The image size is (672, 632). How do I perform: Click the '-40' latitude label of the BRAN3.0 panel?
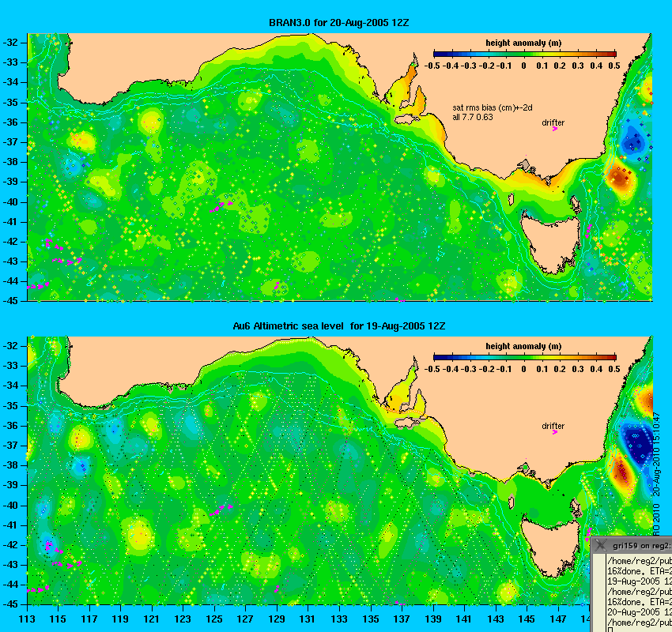point(10,202)
